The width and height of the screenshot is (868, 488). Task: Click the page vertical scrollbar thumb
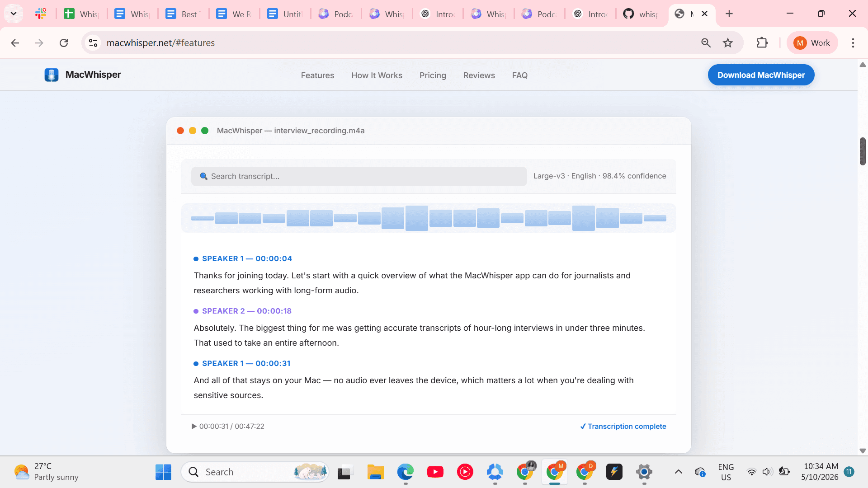(x=863, y=151)
